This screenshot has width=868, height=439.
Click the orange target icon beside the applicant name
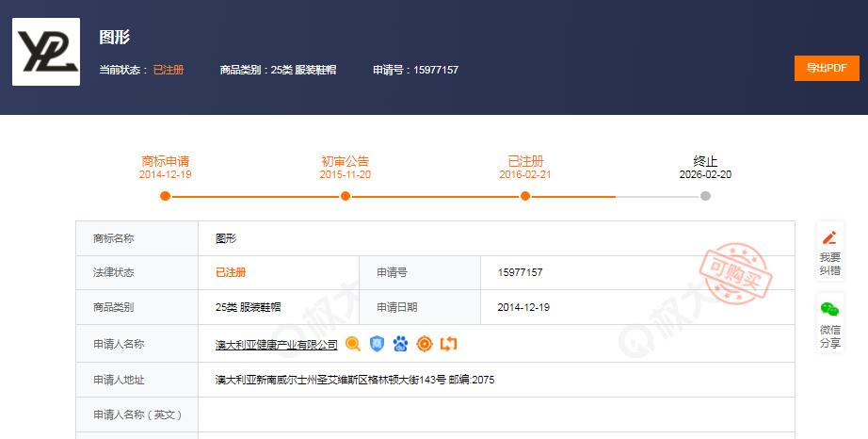click(x=425, y=344)
